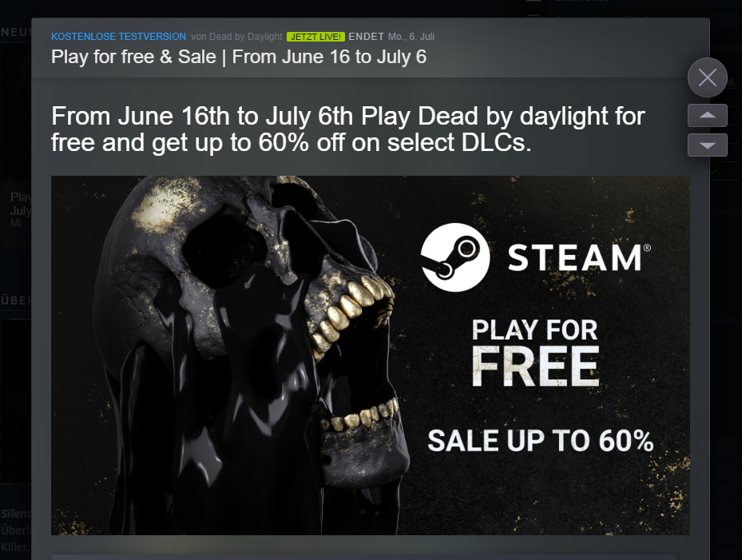Close the event popup with the X button
The height and width of the screenshot is (560, 742).
point(707,77)
